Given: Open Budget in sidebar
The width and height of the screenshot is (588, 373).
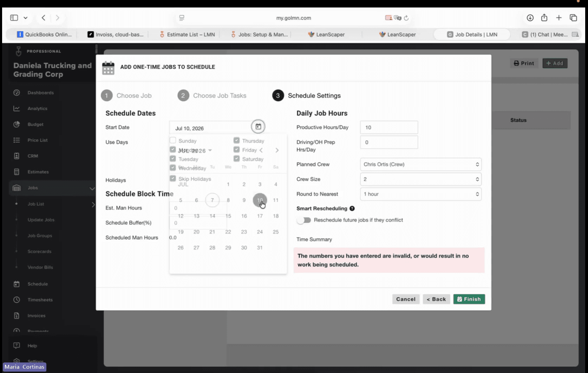Looking at the screenshot, I should point(35,124).
